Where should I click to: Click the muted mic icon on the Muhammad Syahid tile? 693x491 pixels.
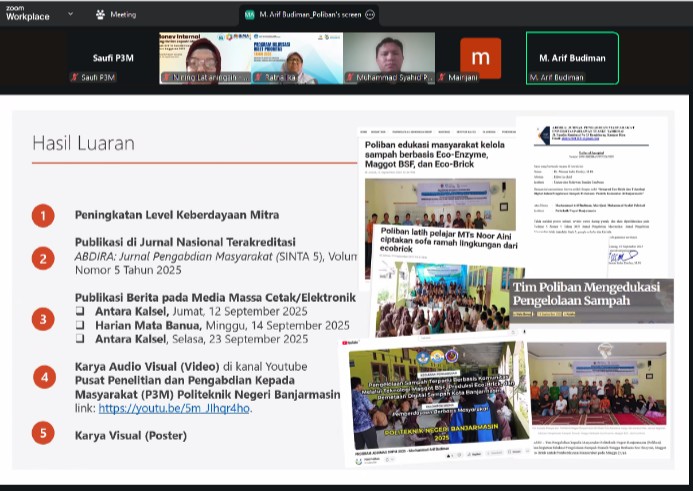click(350, 77)
